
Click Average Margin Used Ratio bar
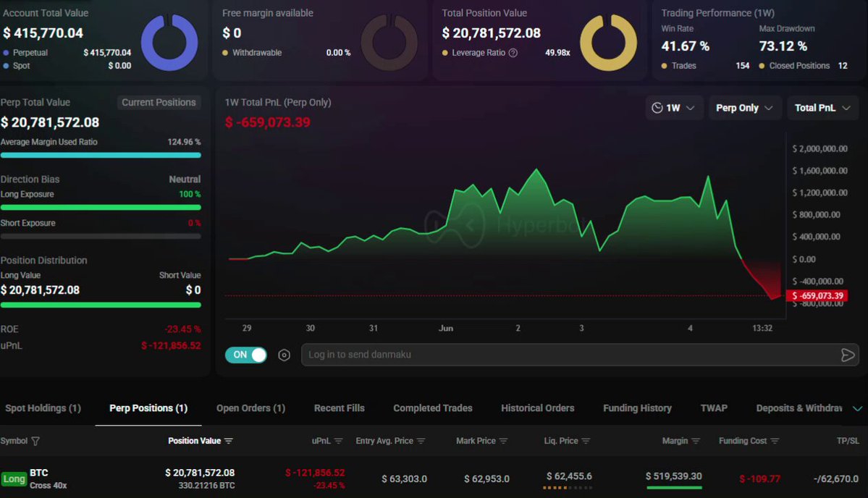101,156
